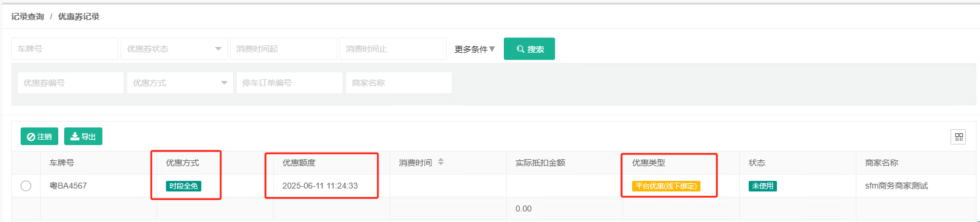Screen dimensions: 980x222
Task: Click the 商家名称 input field
Action: [x=399, y=83]
